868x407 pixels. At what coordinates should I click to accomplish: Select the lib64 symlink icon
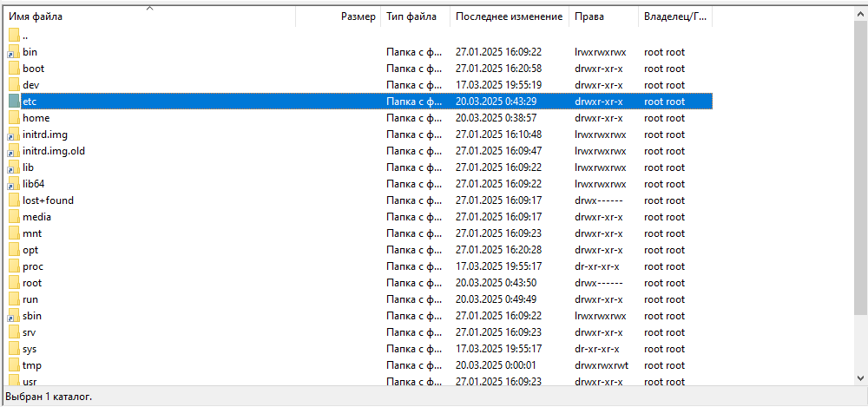[14, 184]
